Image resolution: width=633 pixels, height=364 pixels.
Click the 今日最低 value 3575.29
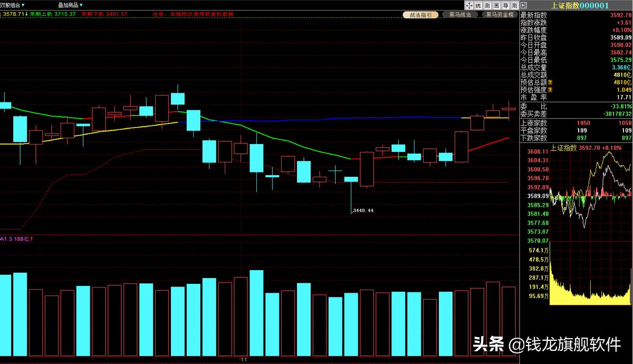click(621, 60)
